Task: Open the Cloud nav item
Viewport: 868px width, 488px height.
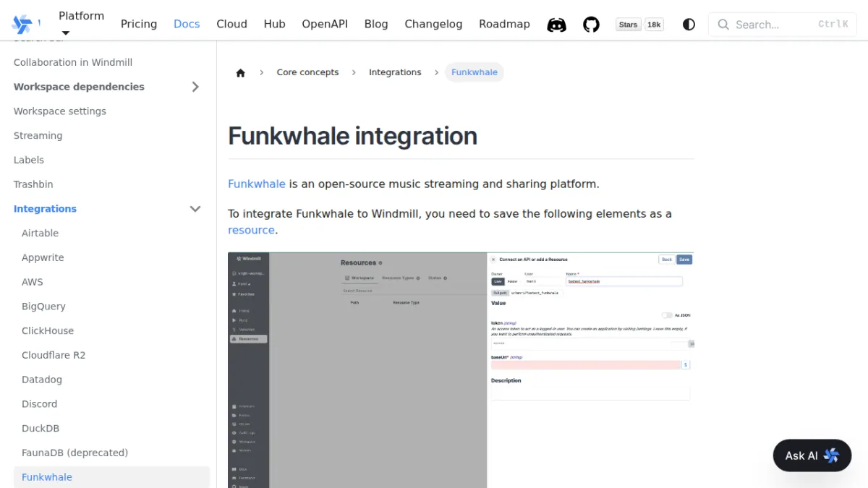Action: click(231, 24)
